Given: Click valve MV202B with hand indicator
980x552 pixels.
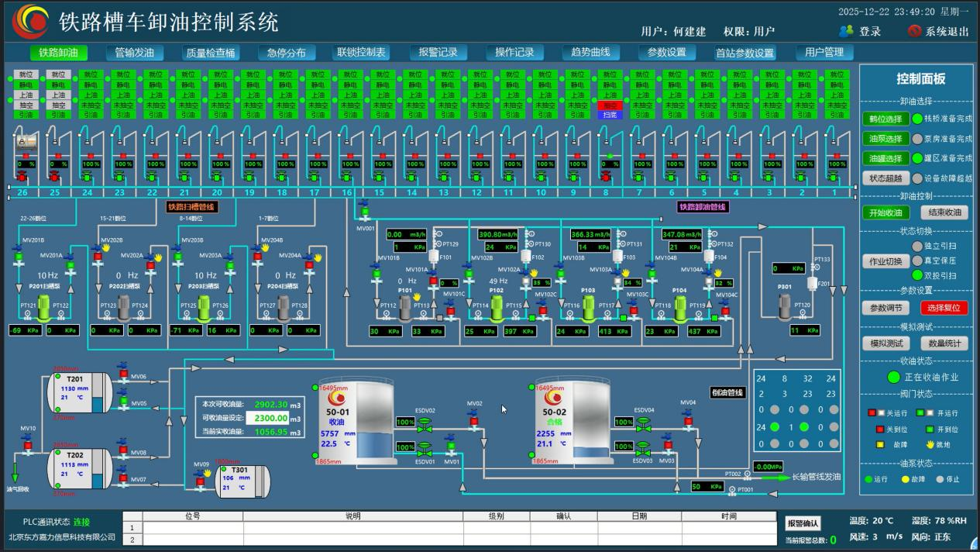Looking at the screenshot, I should click(97, 254).
